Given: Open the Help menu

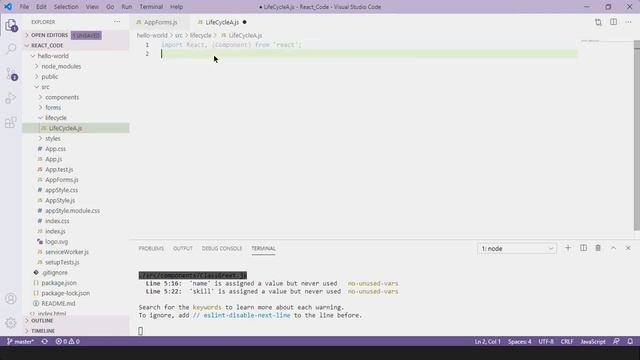Looking at the screenshot, I should tap(176, 7).
